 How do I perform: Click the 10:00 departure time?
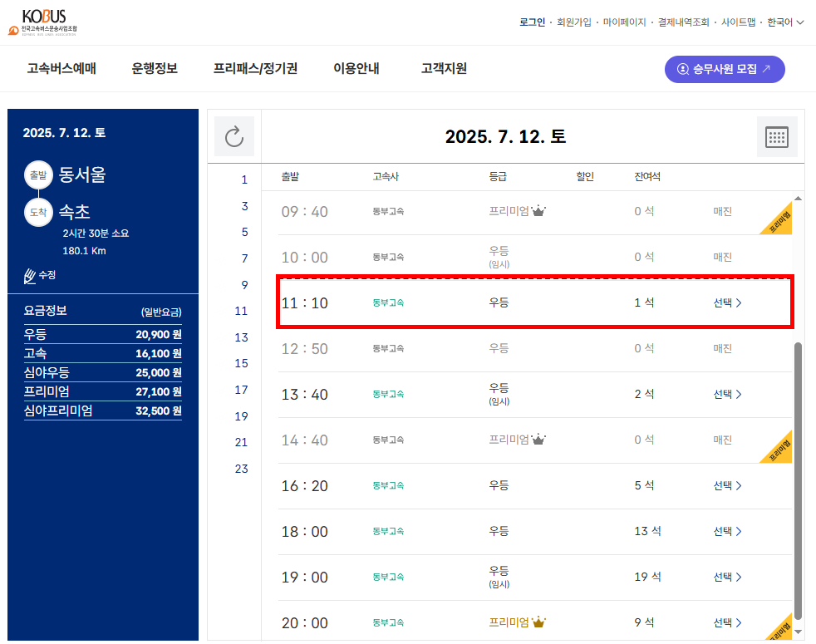(304, 257)
